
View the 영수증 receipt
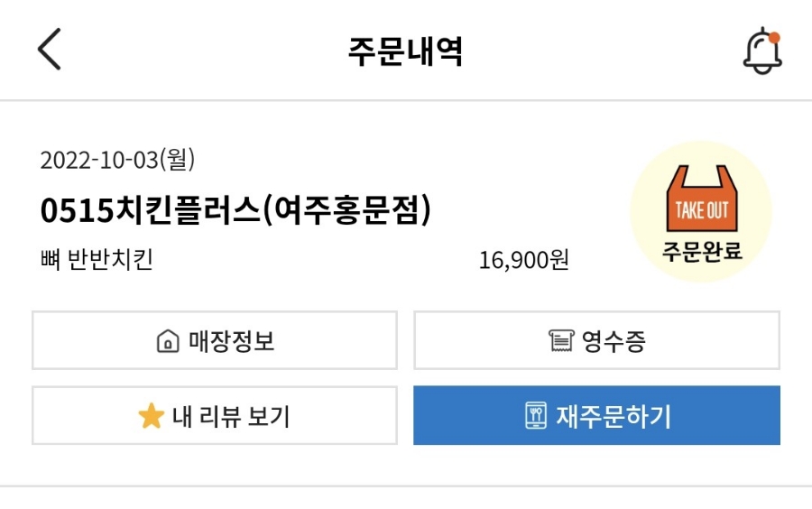pos(596,341)
